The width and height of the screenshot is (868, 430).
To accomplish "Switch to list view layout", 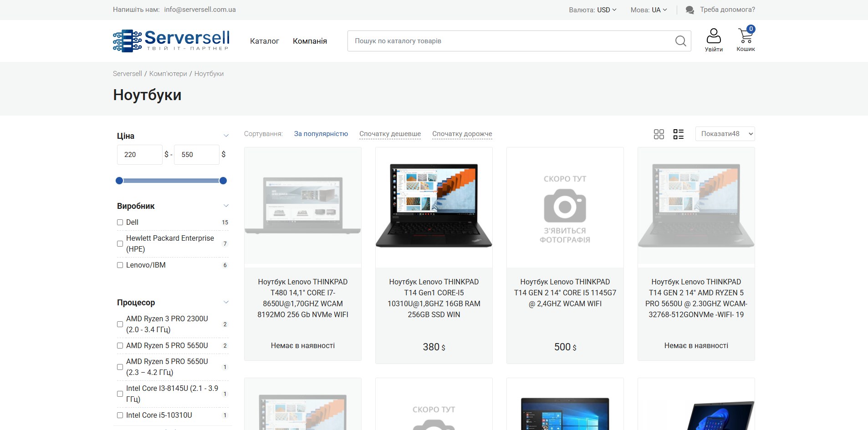I will (x=679, y=134).
